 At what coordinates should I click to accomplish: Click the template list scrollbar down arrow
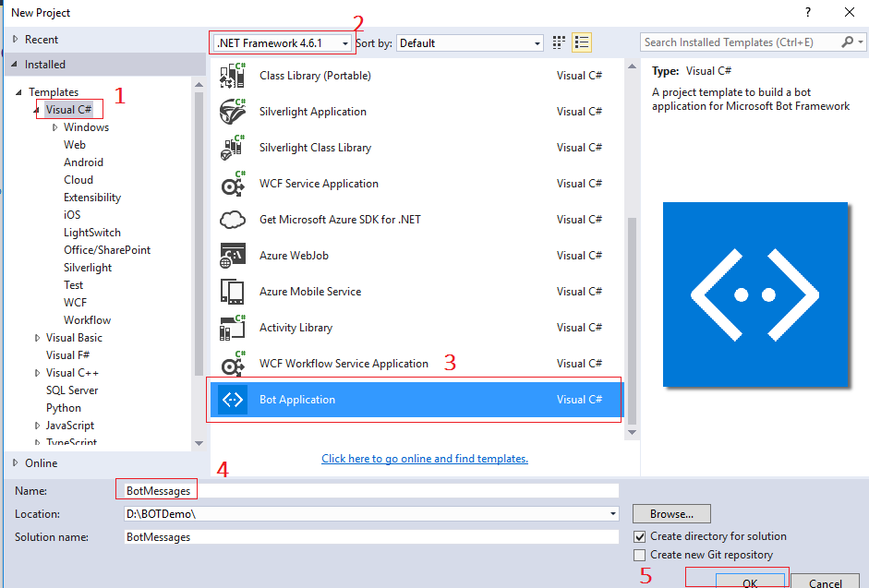point(632,432)
